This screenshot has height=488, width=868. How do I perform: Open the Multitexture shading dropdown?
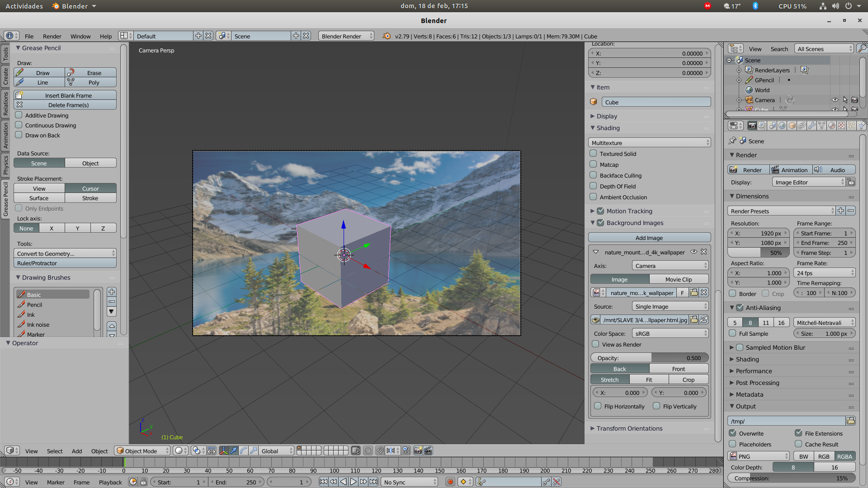[x=650, y=143]
